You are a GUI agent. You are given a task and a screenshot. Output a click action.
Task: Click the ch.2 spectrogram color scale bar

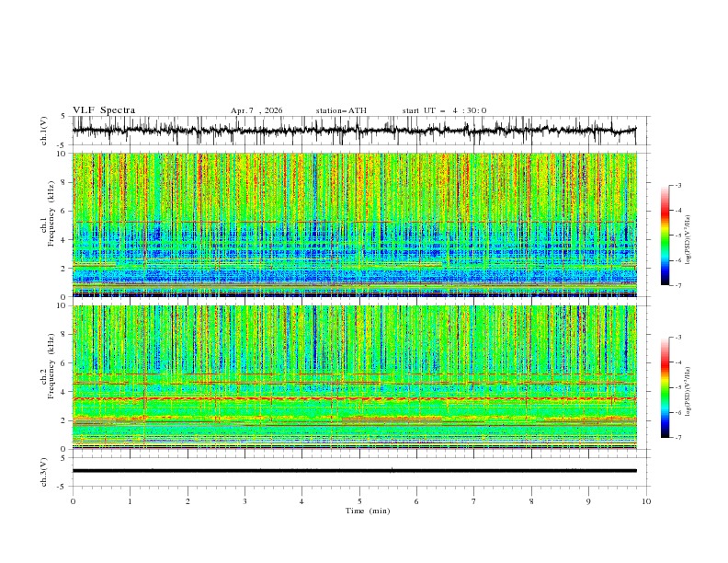click(665, 387)
